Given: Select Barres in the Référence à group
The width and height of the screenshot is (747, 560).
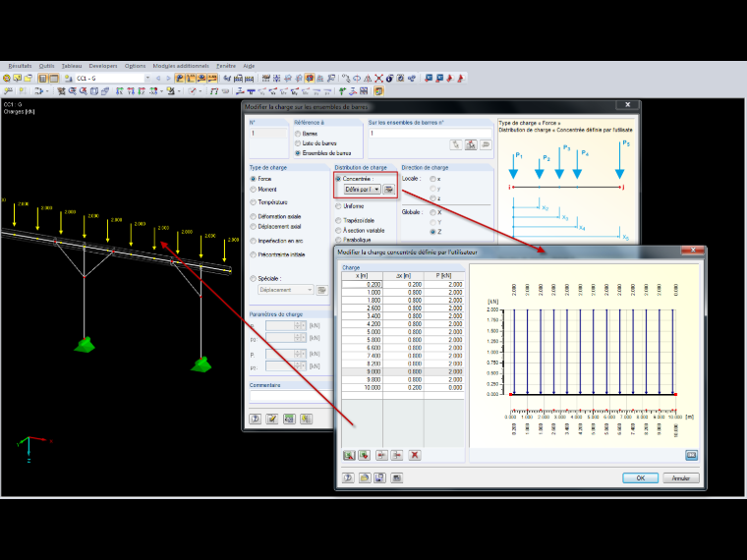Looking at the screenshot, I should coord(298,134).
